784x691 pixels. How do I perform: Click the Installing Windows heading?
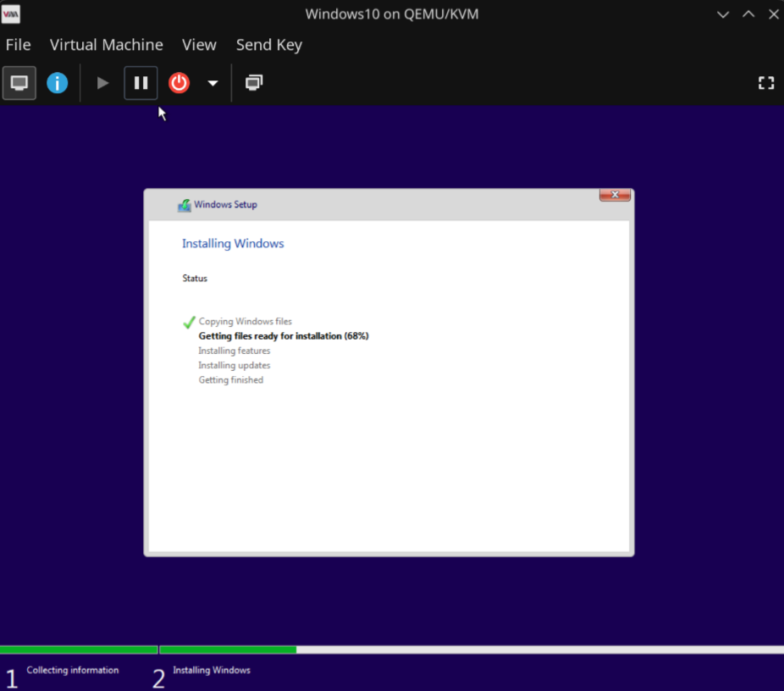click(x=233, y=244)
